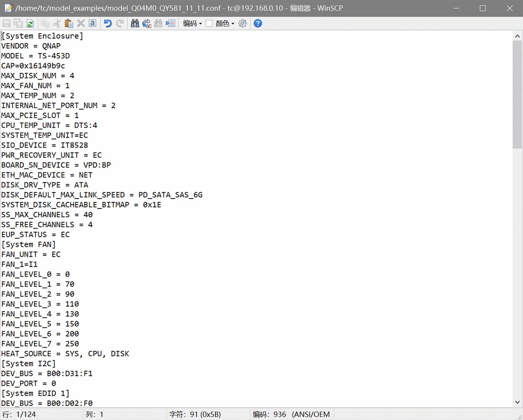Viewport: 523px width, 420px height.
Task: Close the WinSCP editor window
Action: (510, 8)
